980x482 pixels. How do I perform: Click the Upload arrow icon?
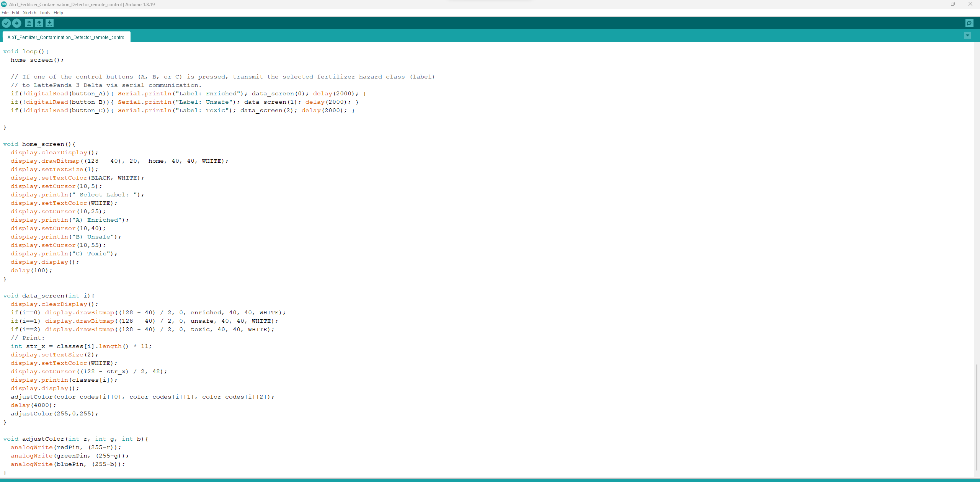[17, 23]
